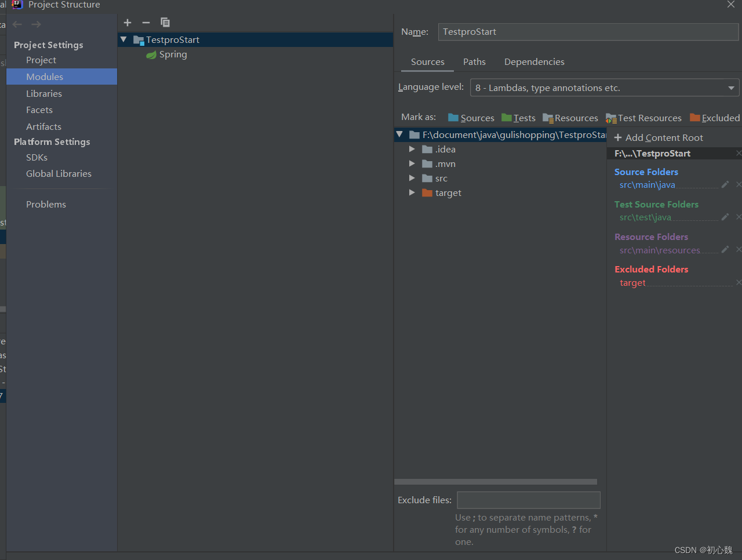This screenshot has width=742, height=560.
Task: Mark as Excluded
Action: pyautogui.click(x=715, y=118)
